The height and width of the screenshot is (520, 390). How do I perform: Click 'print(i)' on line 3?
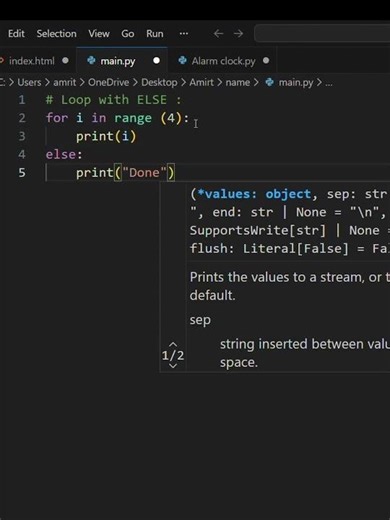(x=106, y=136)
